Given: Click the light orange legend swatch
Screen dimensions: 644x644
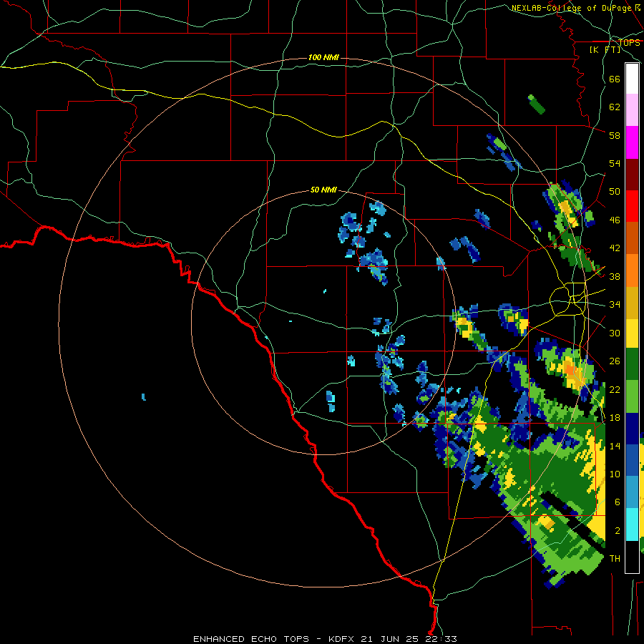Looking at the screenshot, I should pyautogui.click(x=632, y=270).
